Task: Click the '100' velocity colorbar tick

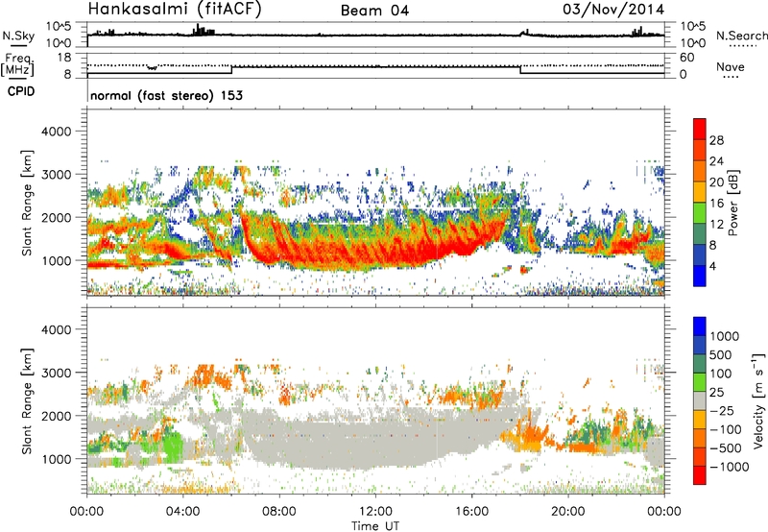Action: [x=721, y=374]
